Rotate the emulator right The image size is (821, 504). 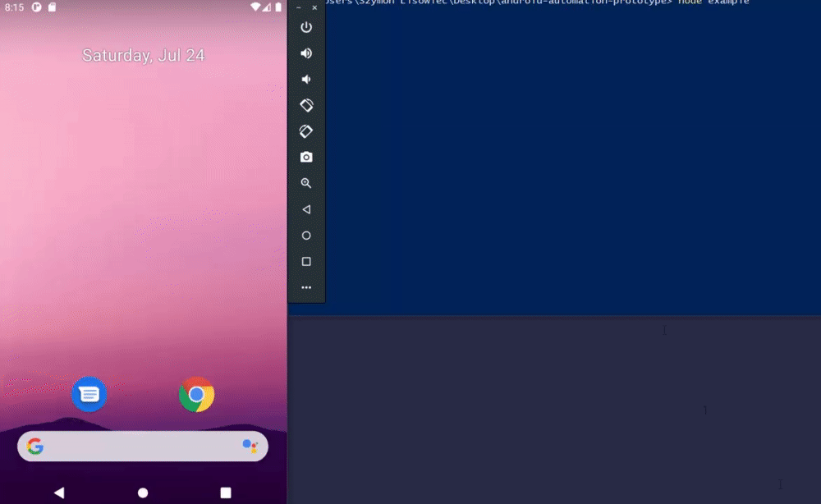(x=306, y=131)
